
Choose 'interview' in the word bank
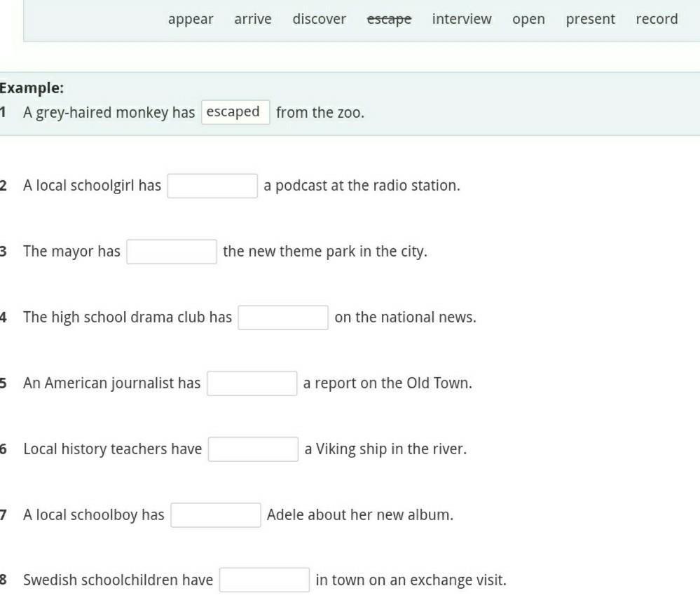[462, 20]
